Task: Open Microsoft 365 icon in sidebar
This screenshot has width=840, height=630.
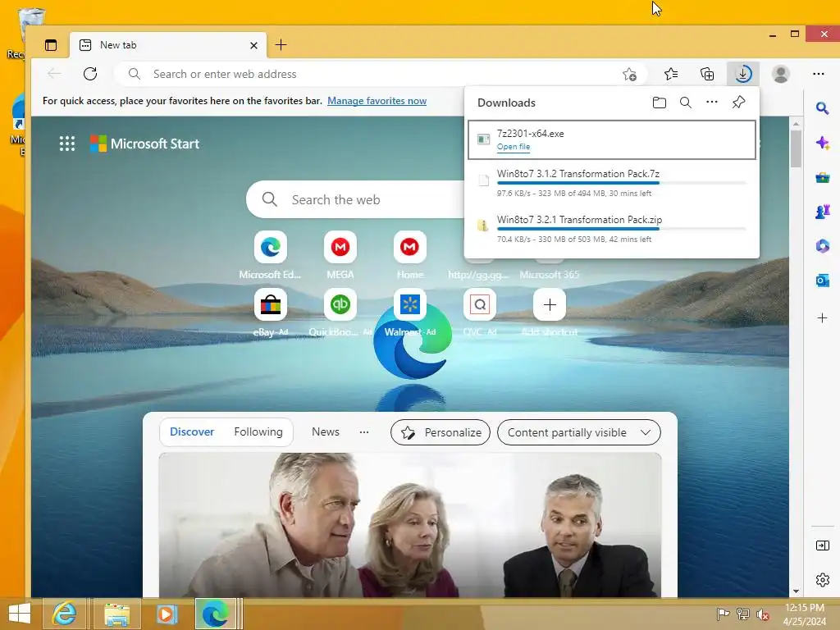Action: pyautogui.click(x=822, y=246)
